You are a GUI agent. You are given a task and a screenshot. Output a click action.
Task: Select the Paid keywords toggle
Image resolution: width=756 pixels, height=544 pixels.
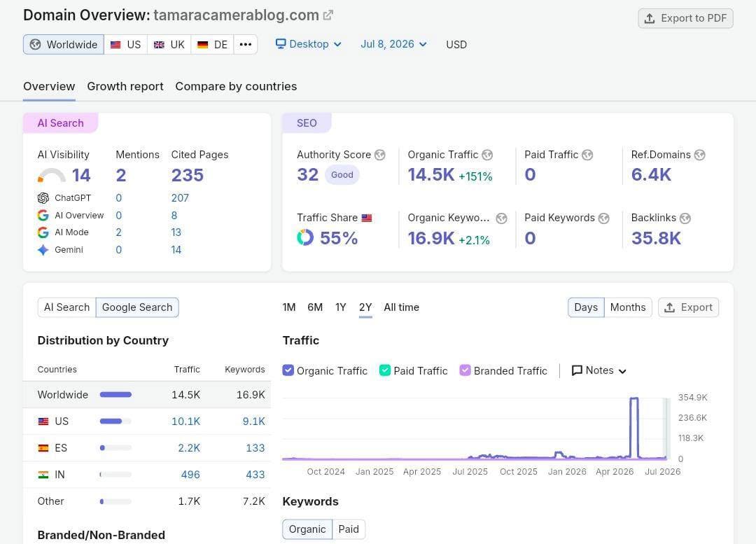point(349,529)
